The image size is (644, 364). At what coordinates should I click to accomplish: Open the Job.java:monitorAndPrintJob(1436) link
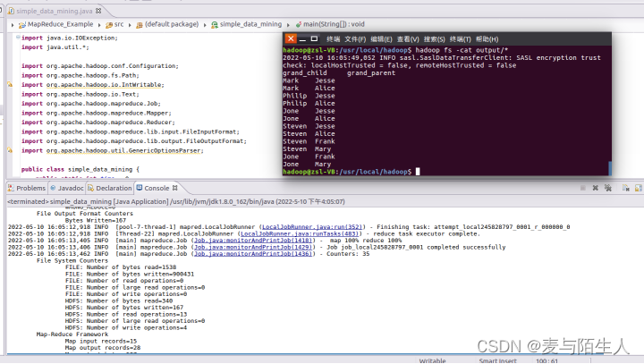[x=252, y=254]
